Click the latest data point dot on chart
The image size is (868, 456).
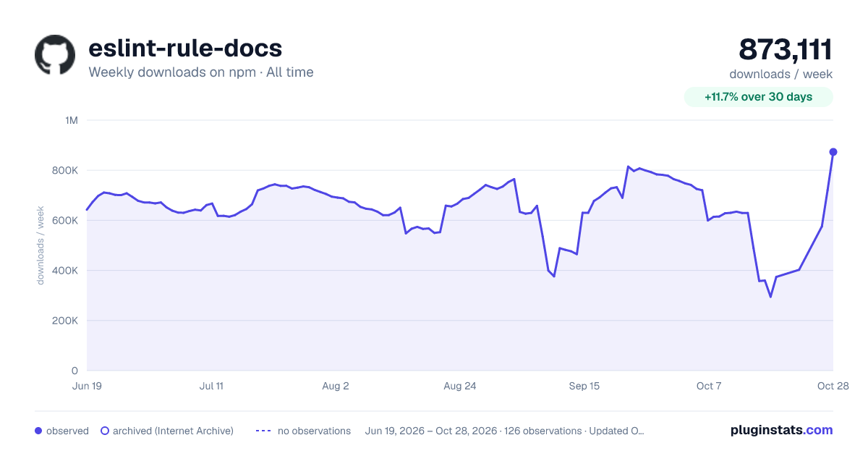tap(833, 152)
